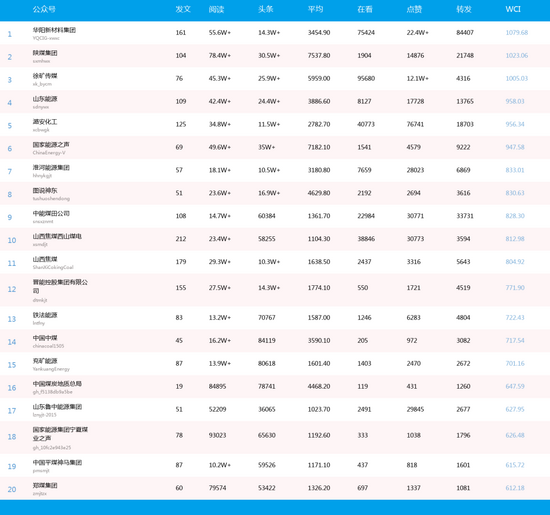Click WCI value 833.01

click(515, 170)
